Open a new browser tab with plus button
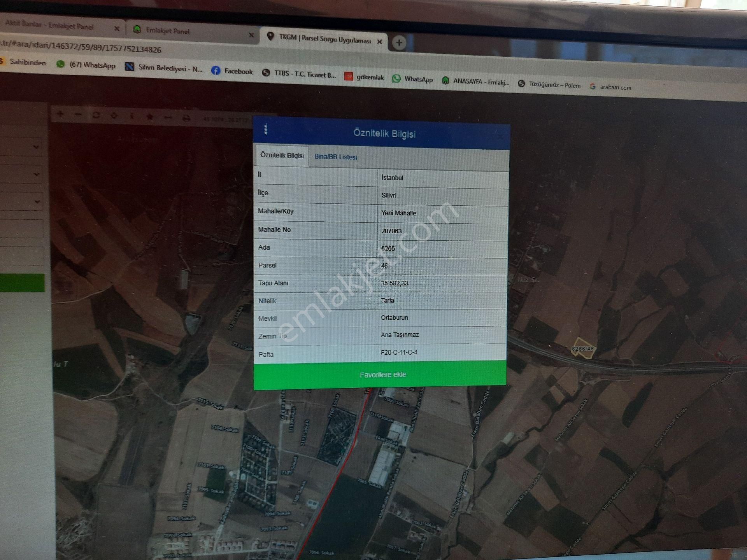Viewport: 747px width, 560px height. (x=399, y=43)
